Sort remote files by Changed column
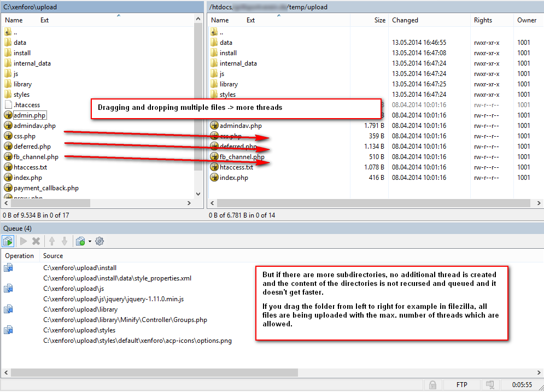 click(405, 20)
